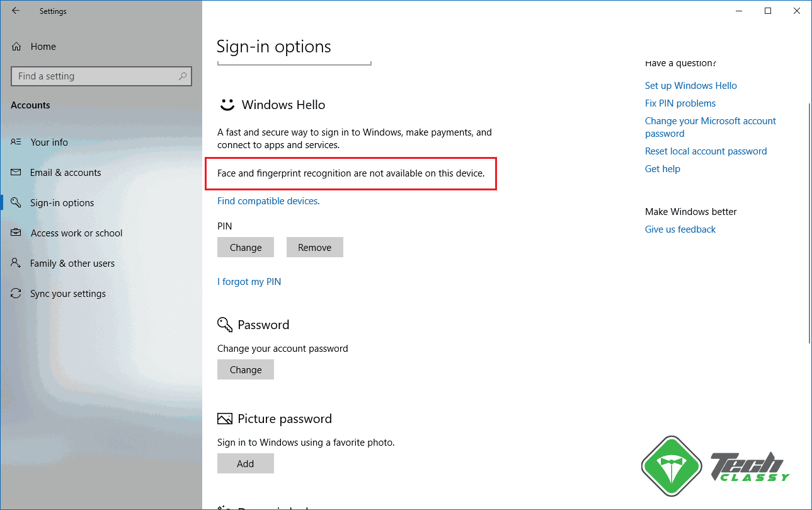The image size is (812, 510).
Task: Click the Your info person icon
Action: (x=16, y=142)
